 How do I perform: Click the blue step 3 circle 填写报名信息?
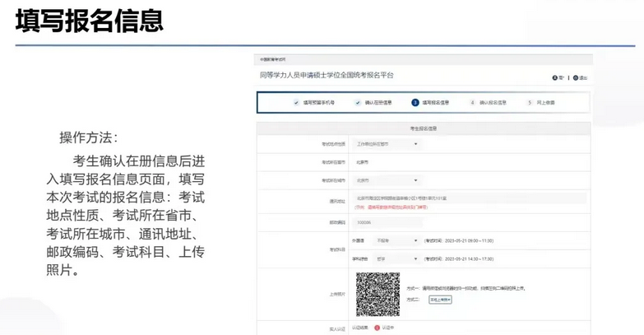pos(415,103)
